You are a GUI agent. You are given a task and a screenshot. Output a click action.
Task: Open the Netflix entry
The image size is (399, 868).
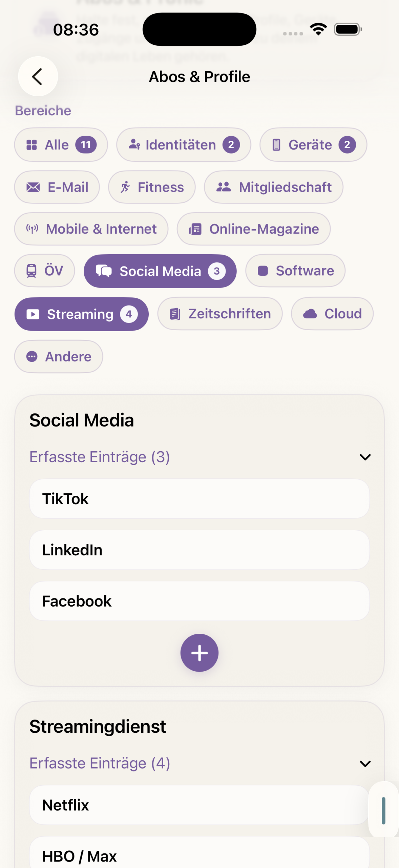click(199, 805)
